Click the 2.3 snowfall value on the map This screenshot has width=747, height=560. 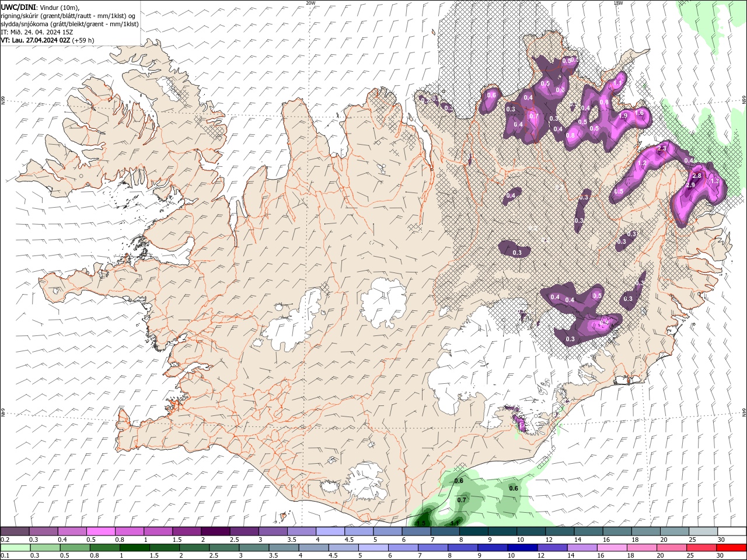(662, 149)
